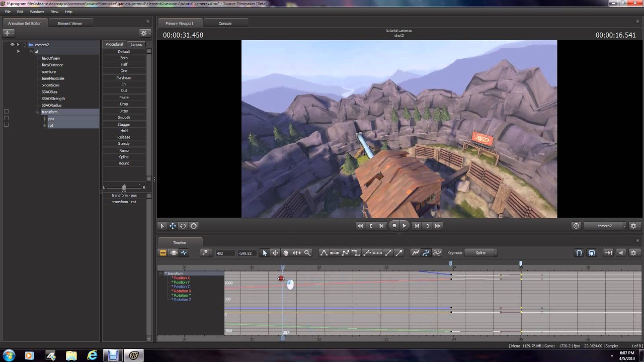Play the sequence in viewport
This screenshot has height=362, width=644.
[x=405, y=226]
